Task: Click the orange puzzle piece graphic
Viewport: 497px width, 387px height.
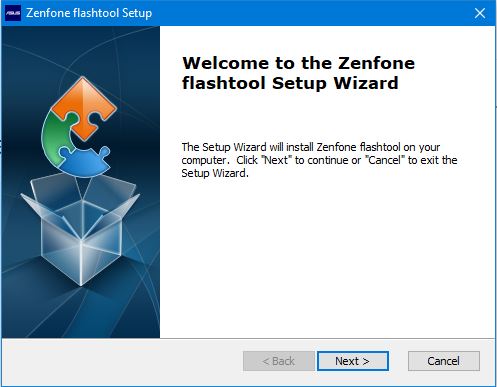Action: pyautogui.click(x=84, y=107)
